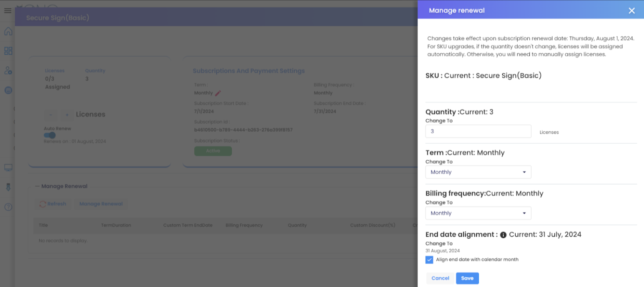
Task: Click the Refresh button
Action: pyautogui.click(x=53, y=204)
